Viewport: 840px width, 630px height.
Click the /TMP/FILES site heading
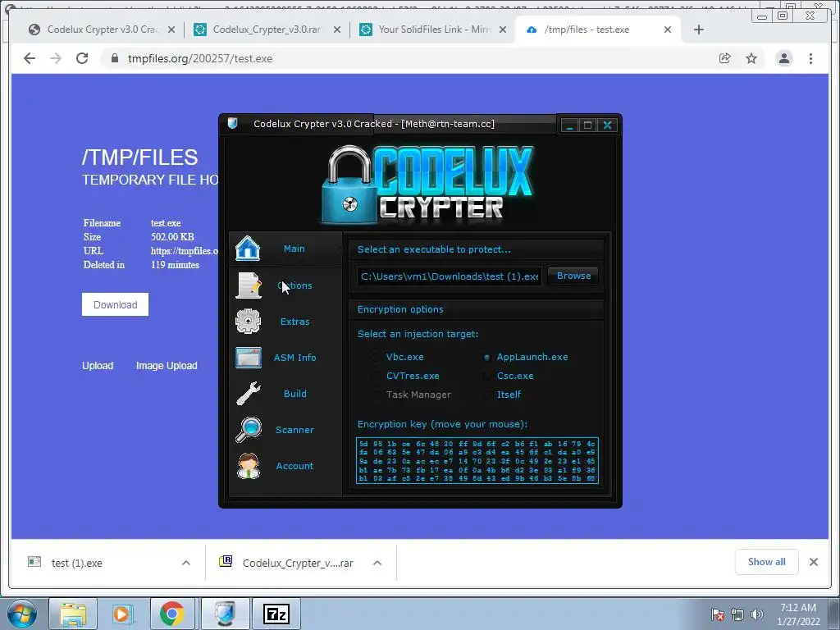tap(139, 157)
